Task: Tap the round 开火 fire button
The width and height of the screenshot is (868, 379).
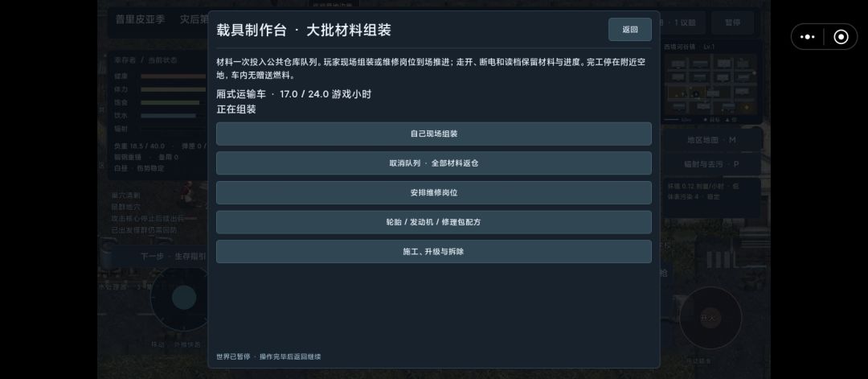Action: [x=710, y=318]
